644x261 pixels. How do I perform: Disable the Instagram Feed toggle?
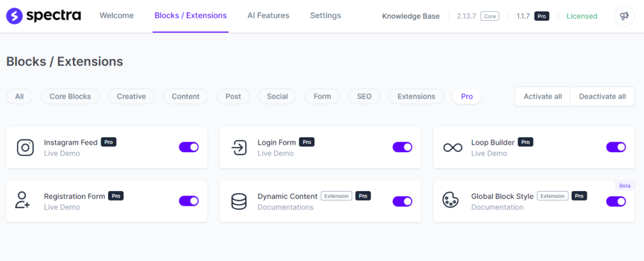point(189,147)
